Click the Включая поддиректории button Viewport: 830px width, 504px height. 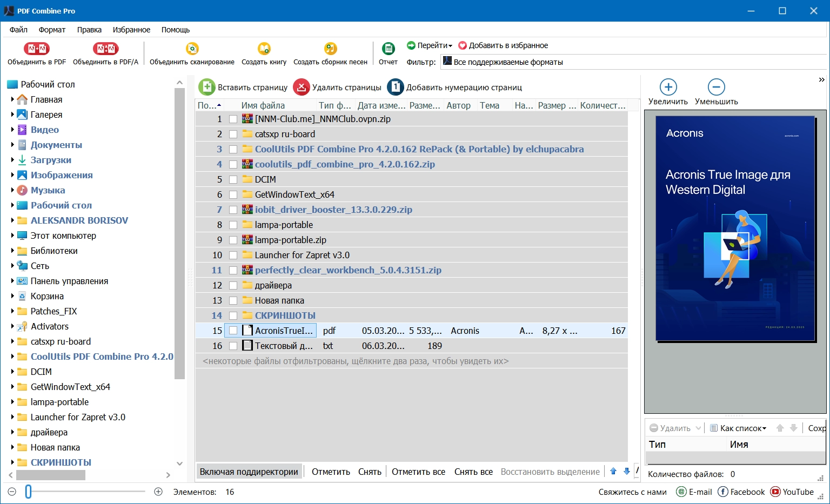pyautogui.click(x=249, y=472)
